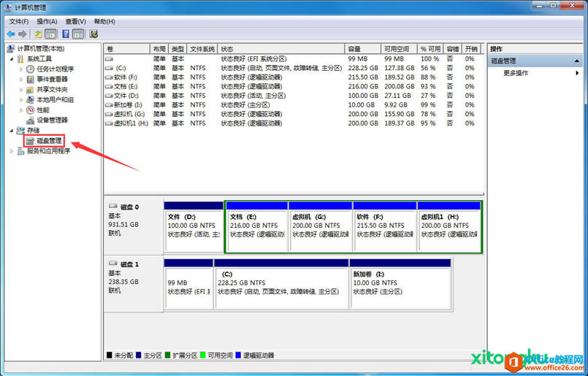The height and width of the screenshot is (376, 588).
Task: Select the 存储 storage icon
Action: click(21, 131)
